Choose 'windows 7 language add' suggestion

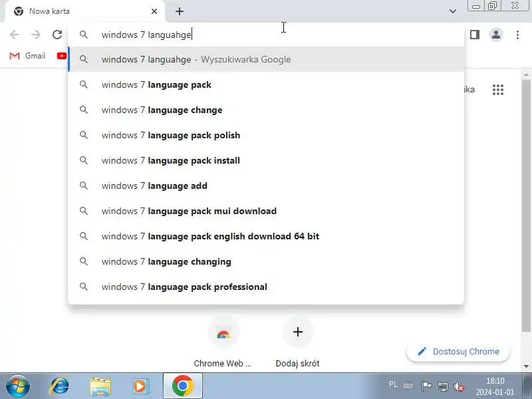coord(266,186)
